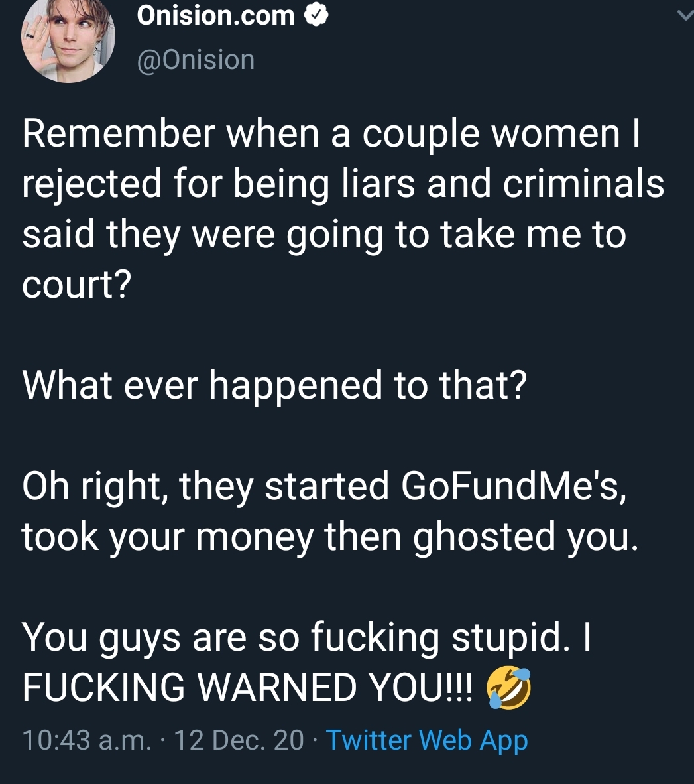Open the Onision.com display name
This screenshot has height=784, width=694.
(215, 15)
